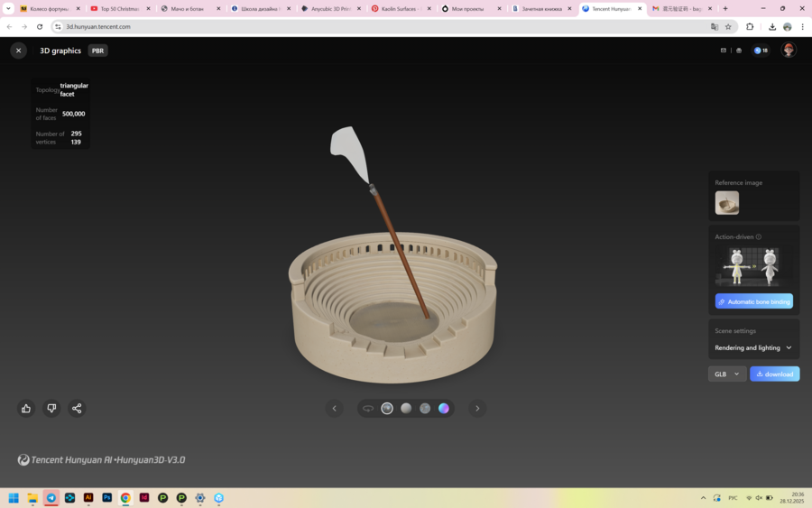Go to the next model arrow
The image size is (812, 508).
coord(477,409)
